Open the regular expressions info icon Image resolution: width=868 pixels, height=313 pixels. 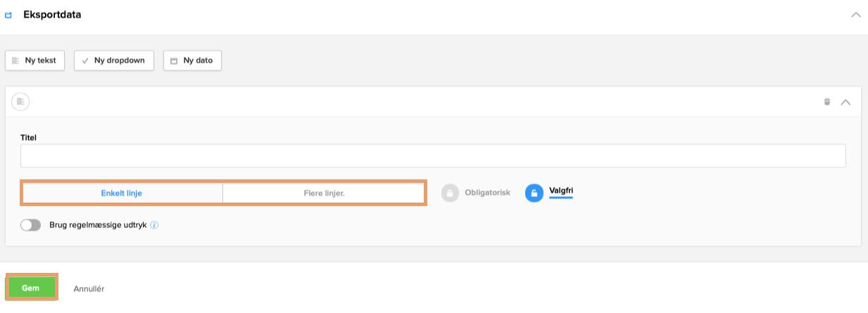point(154,226)
